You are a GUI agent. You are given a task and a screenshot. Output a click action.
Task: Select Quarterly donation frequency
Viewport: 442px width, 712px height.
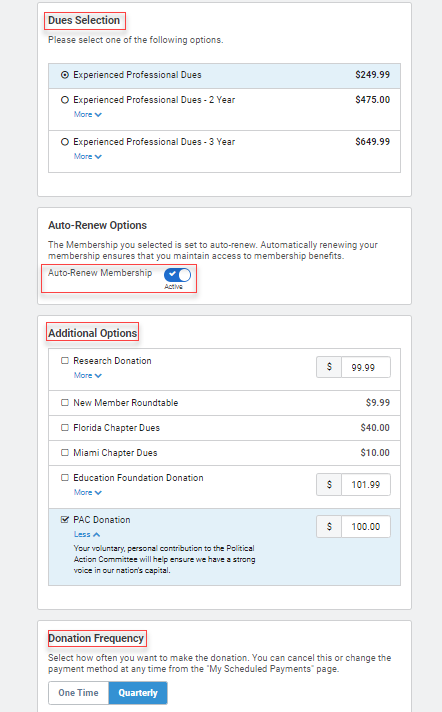click(138, 693)
